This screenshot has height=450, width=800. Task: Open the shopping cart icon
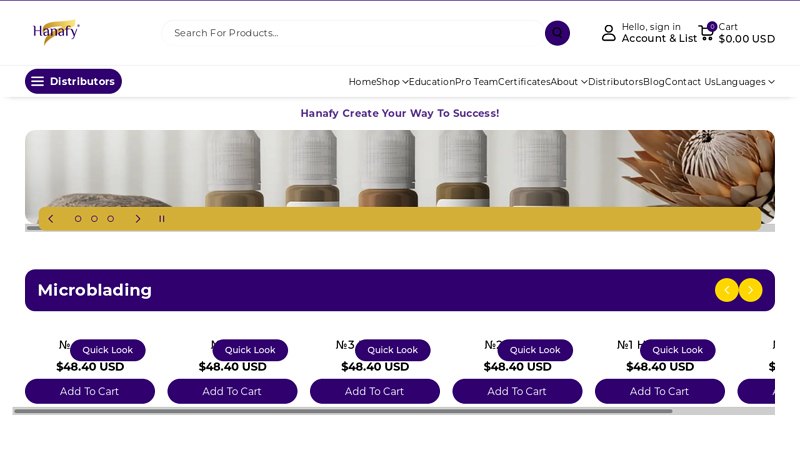pyautogui.click(x=707, y=33)
